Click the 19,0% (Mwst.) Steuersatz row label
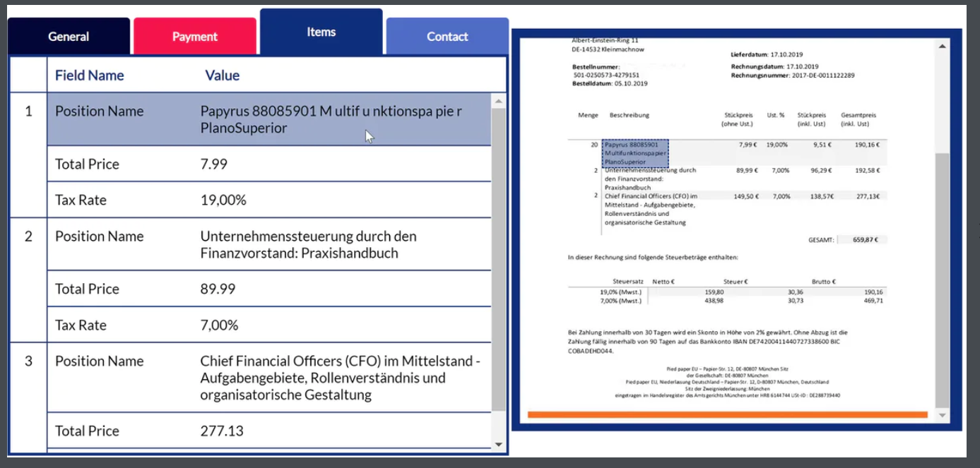Screen dimensions: 980x468 [620, 291]
